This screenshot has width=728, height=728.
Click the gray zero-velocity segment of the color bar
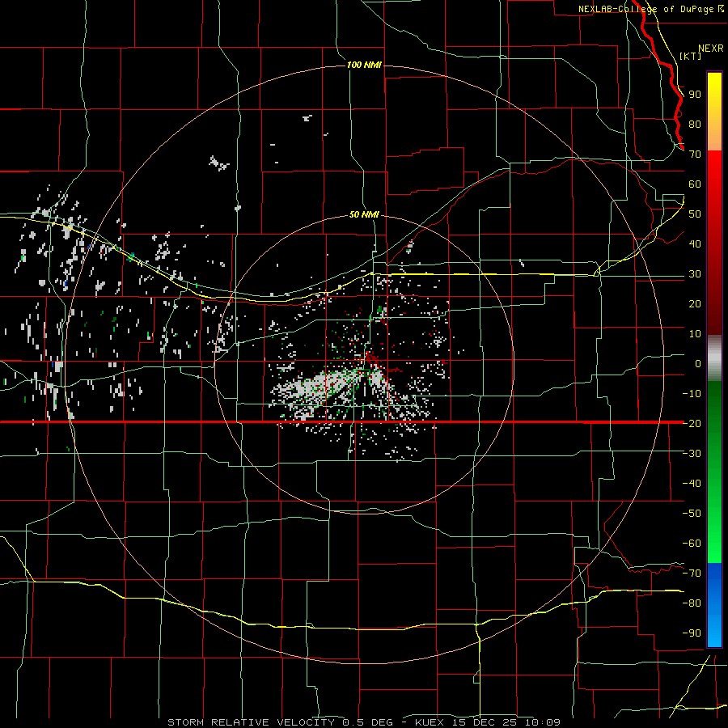[714, 358]
